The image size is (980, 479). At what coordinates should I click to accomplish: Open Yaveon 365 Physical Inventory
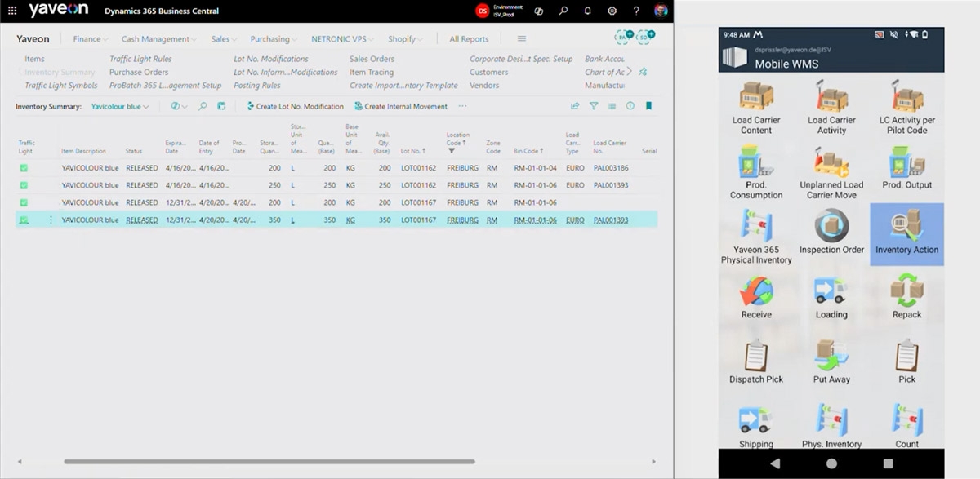click(x=756, y=237)
